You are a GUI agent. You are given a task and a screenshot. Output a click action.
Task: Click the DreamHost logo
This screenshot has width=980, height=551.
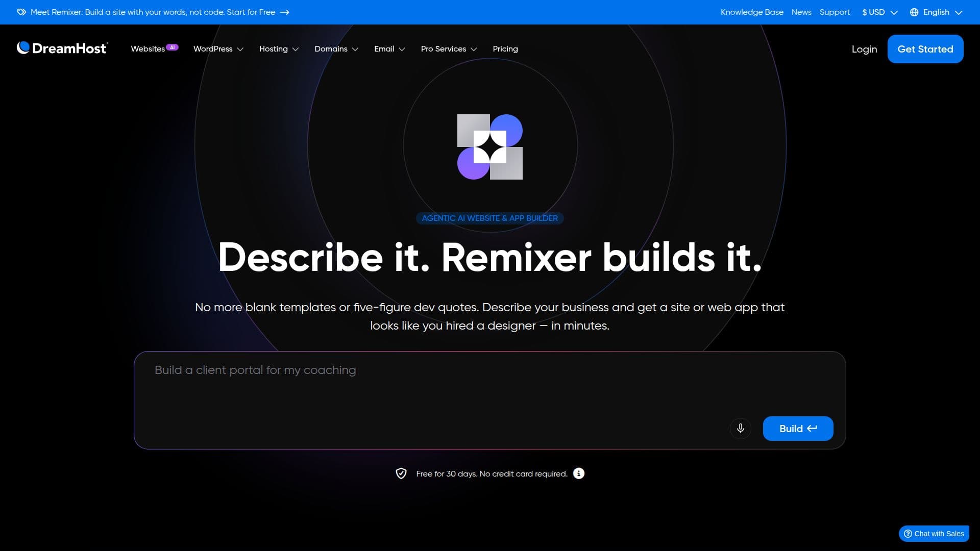click(x=62, y=48)
